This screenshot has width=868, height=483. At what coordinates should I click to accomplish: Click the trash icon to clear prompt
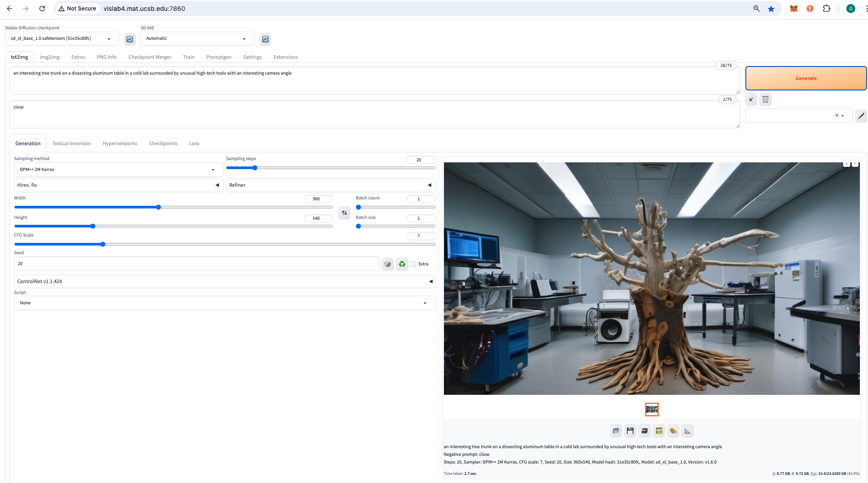765,99
